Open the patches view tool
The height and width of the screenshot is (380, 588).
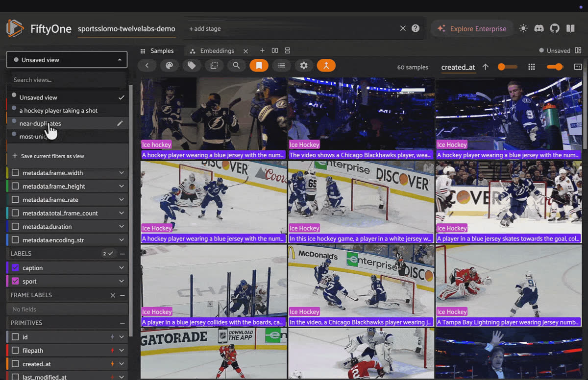[214, 65]
